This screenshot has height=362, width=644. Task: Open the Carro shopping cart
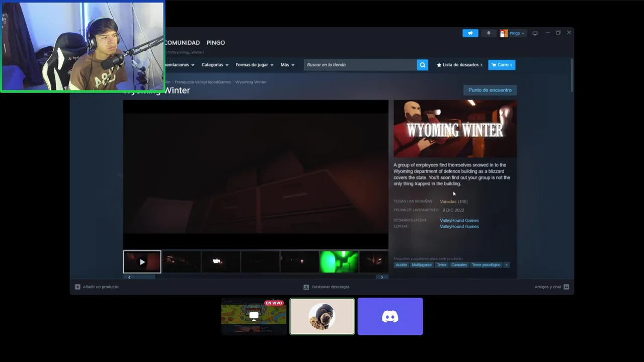pos(502,65)
